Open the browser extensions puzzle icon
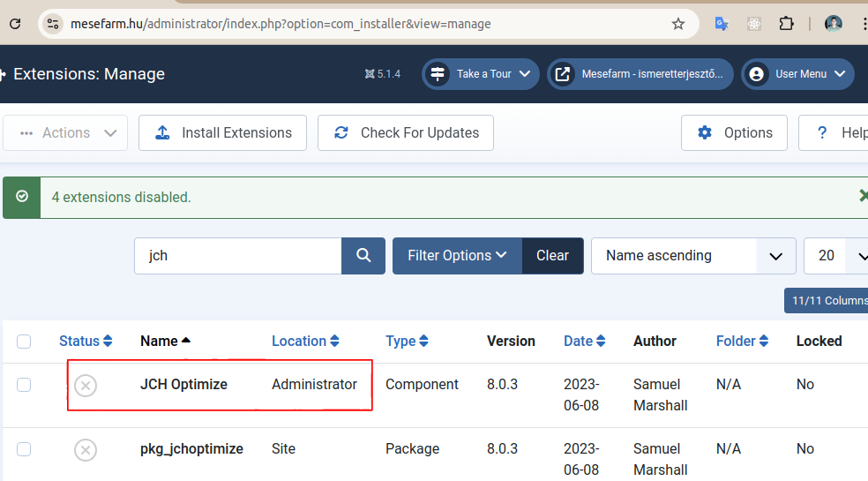Screen dimensions: 868x481 [x=786, y=24]
